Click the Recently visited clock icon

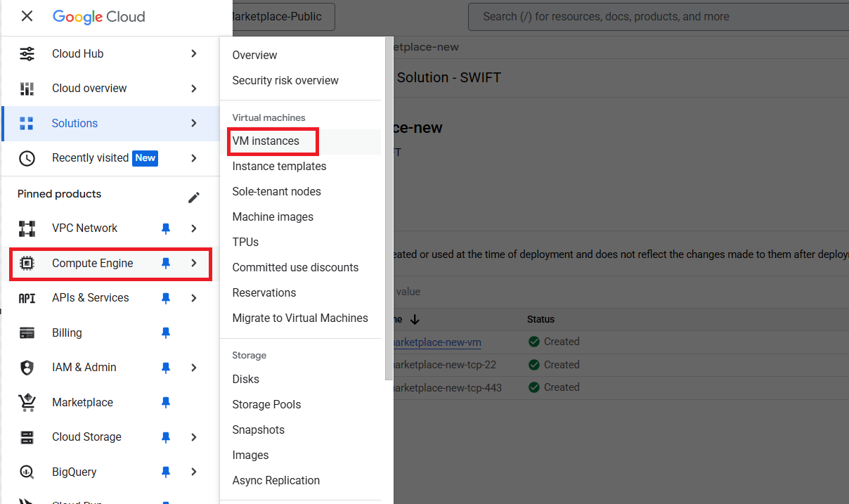pyautogui.click(x=27, y=158)
